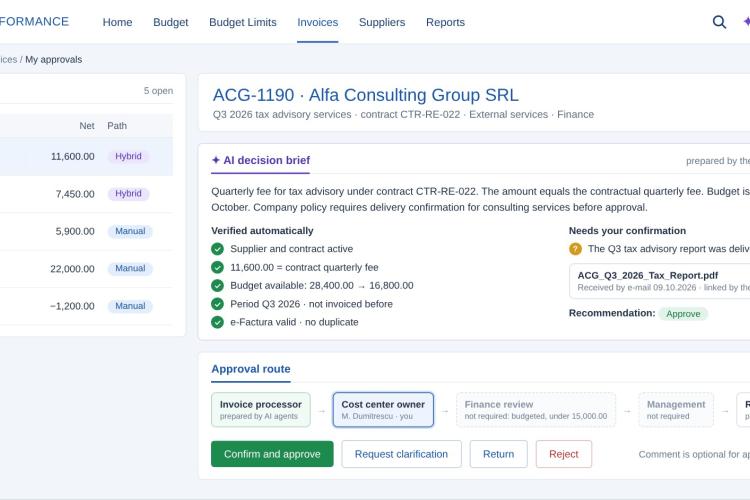Select the Cost center owner route step
This screenshot has width=750, height=500.
click(x=383, y=410)
